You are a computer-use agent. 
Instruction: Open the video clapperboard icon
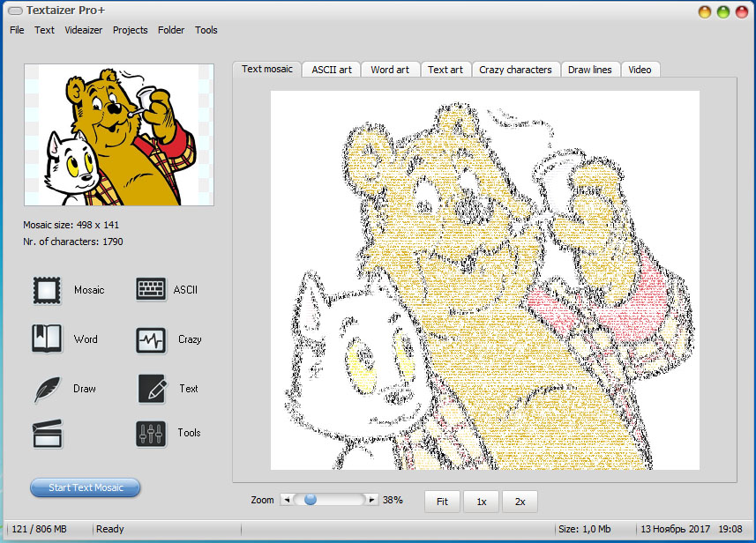pyautogui.click(x=47, y=434)
